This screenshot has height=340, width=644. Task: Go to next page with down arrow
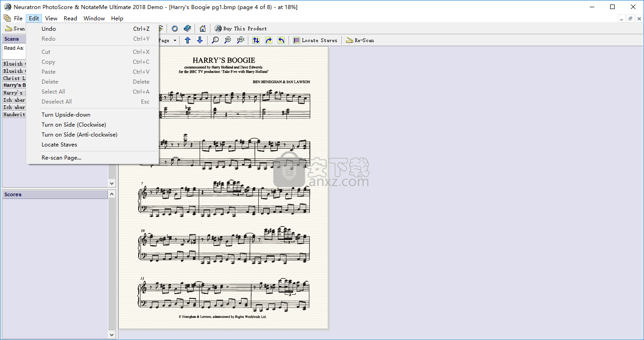point(200,40)
